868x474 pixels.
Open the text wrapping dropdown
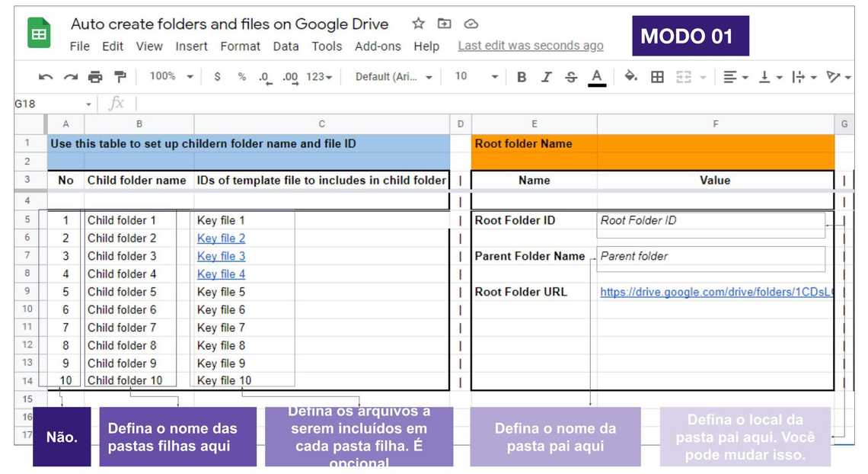(804, 77)
